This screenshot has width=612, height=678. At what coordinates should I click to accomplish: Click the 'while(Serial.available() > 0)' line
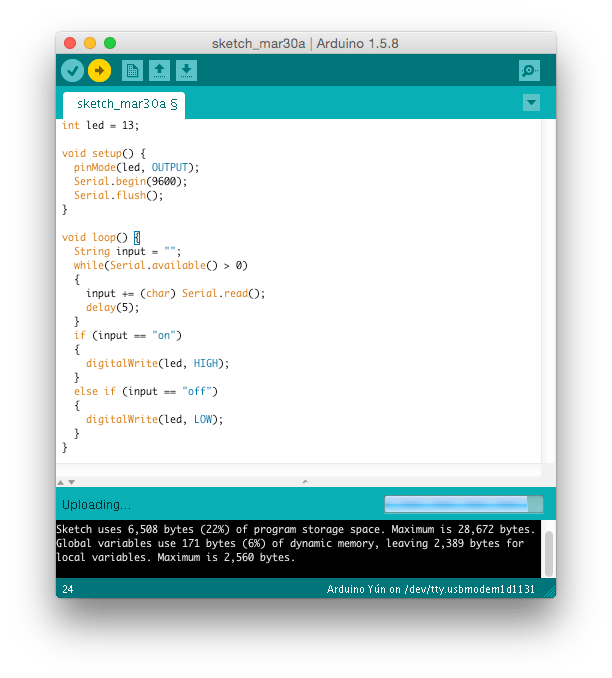(160, 265)
